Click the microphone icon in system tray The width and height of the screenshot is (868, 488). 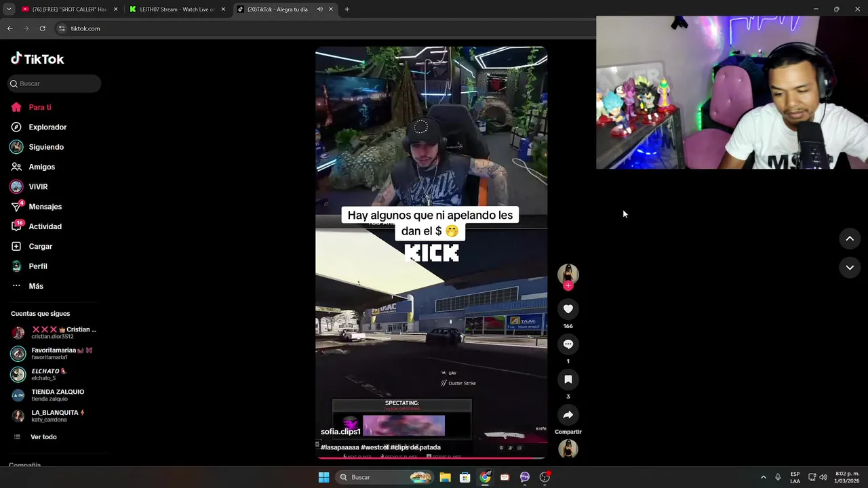(x=778, y=477)
